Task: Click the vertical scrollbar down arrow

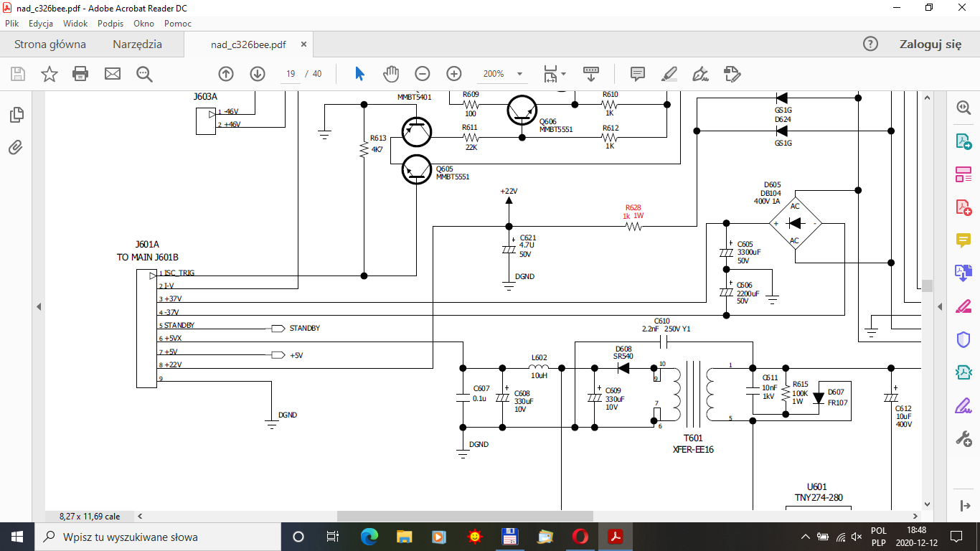Action: [927, 504]
